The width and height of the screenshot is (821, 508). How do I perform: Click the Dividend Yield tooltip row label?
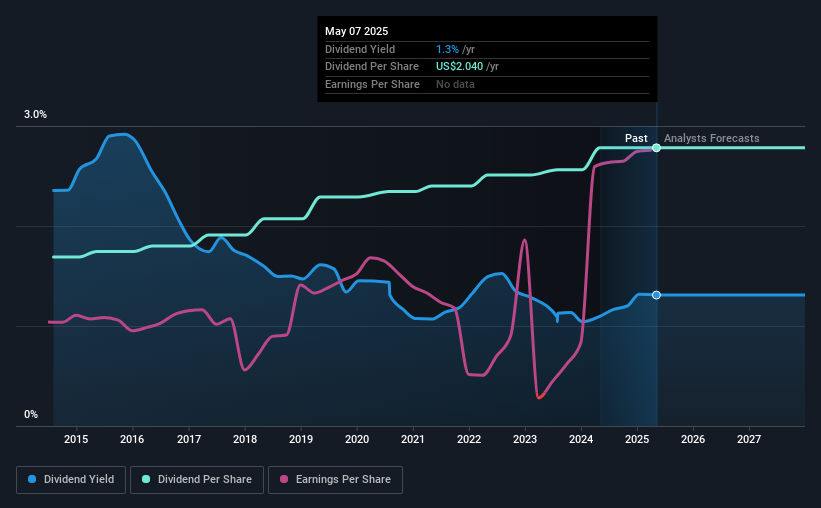click(x=360, y=49)
